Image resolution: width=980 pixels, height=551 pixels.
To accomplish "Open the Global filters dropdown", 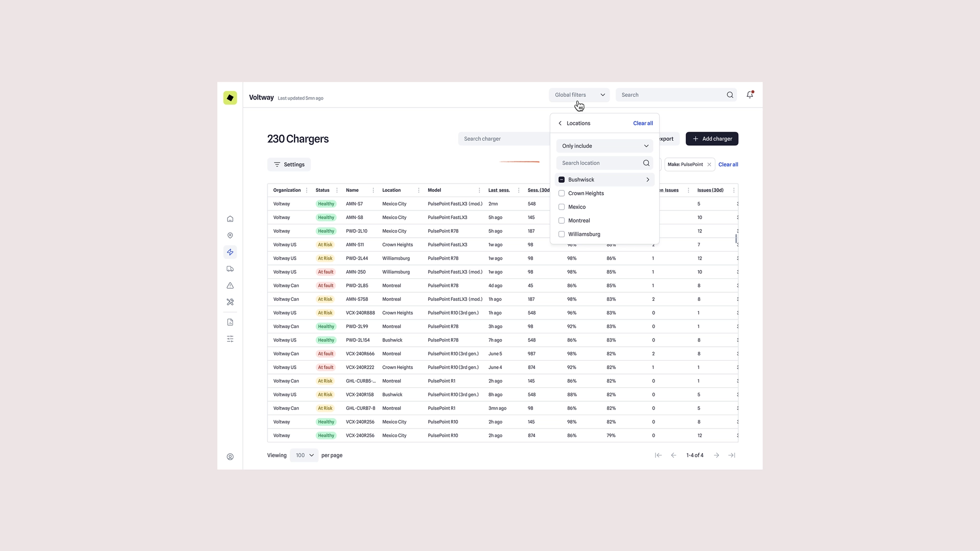I will tap(579, 95).
